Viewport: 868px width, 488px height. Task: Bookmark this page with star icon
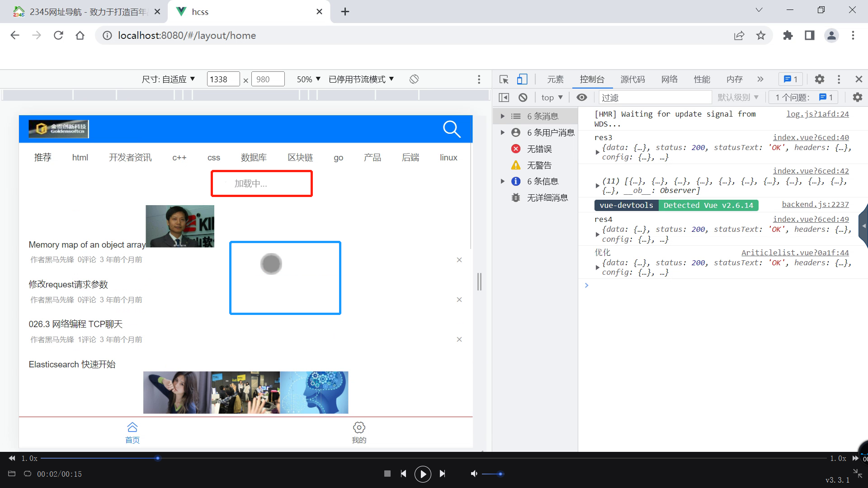[x=761, y=36]
